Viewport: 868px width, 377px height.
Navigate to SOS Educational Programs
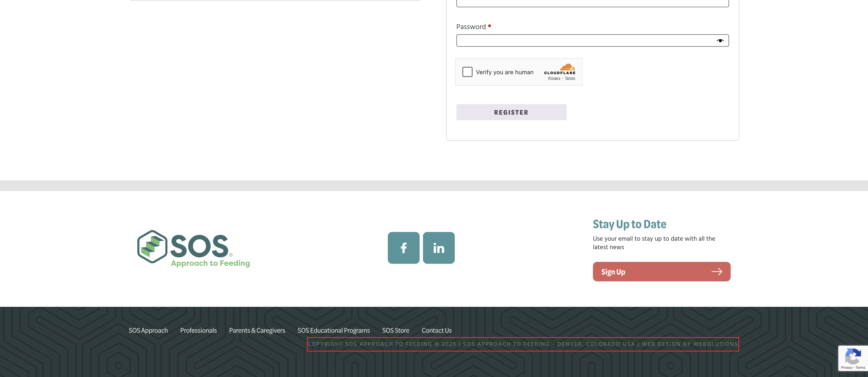pos(334,331)
